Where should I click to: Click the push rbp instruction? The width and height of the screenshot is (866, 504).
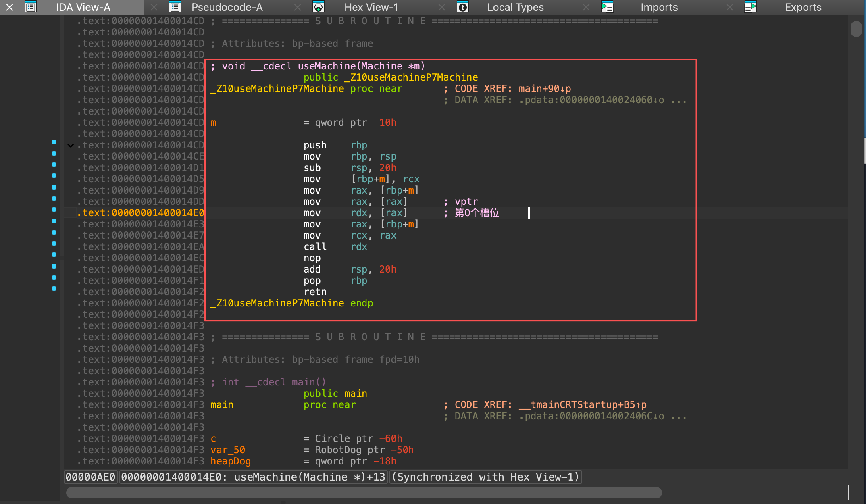pos(335,145)
